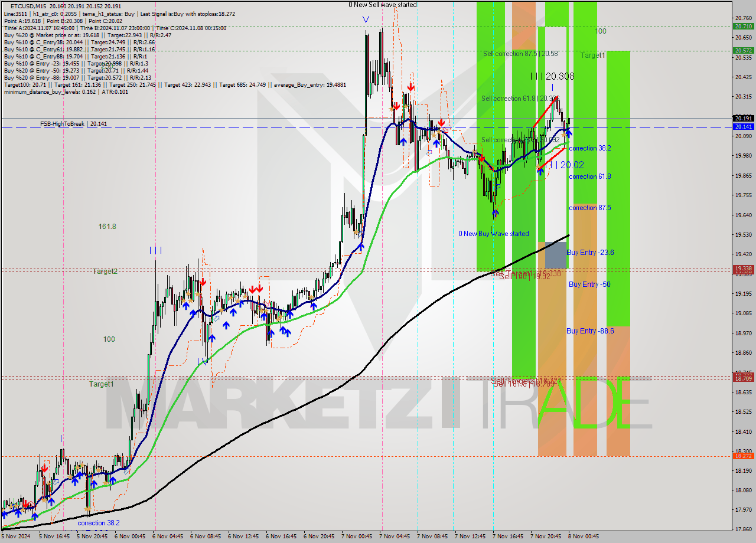756x543 pixels.
Task: Click the '6 Nov 12:45' time axis label
Action: (x=243, y=537)
